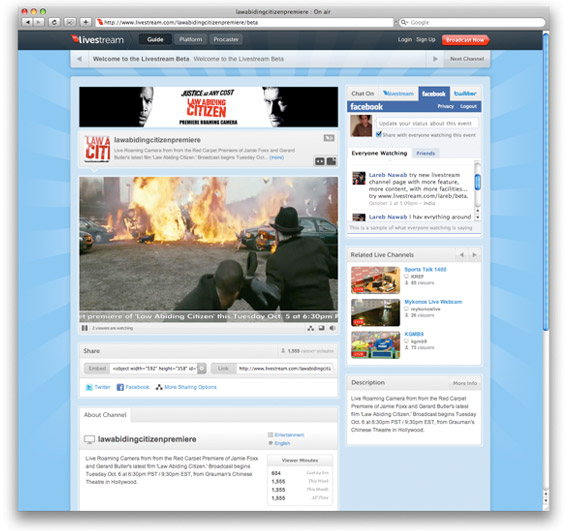
Task: Click the Next Channel button
Action: pos(467,59)
